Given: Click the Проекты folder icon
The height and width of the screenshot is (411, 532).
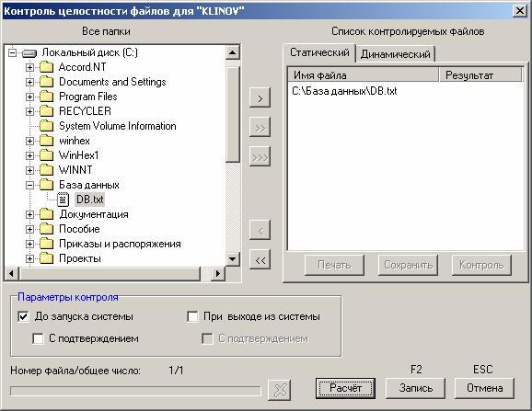Looking at the screenshot, I should 47,258.
